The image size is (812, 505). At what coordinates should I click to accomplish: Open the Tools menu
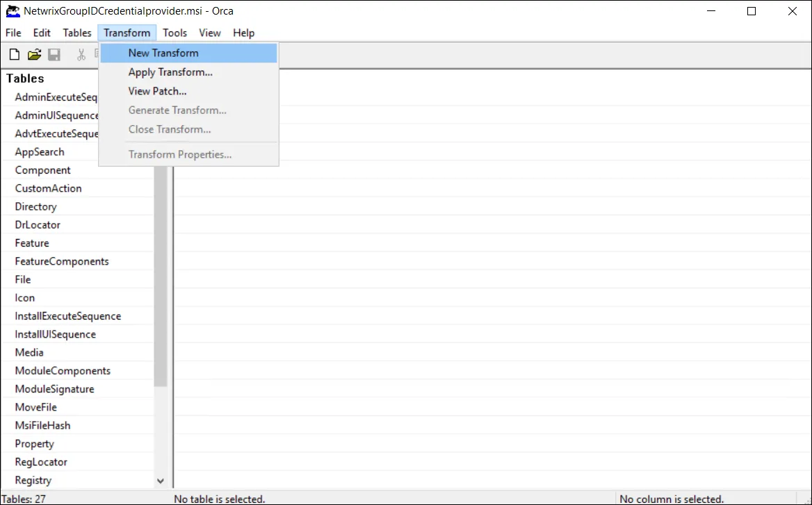tap(174, 33)
